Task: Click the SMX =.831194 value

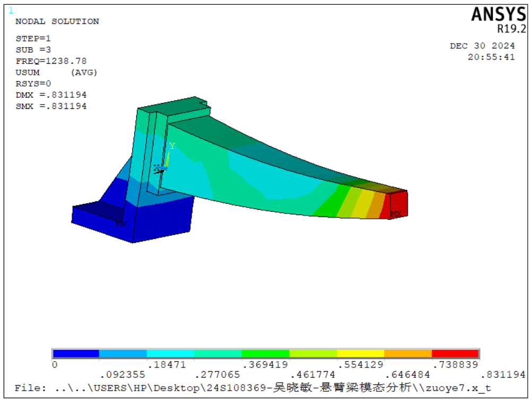Action: (51, 106)
